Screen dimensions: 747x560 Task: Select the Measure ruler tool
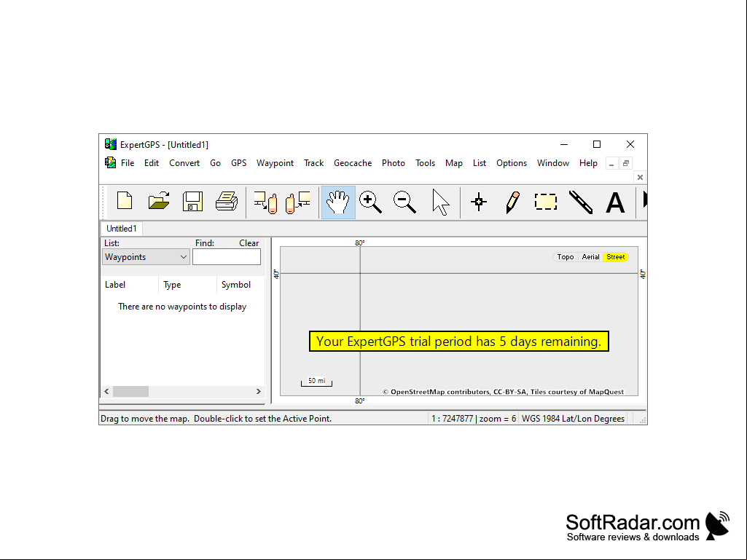581,202
